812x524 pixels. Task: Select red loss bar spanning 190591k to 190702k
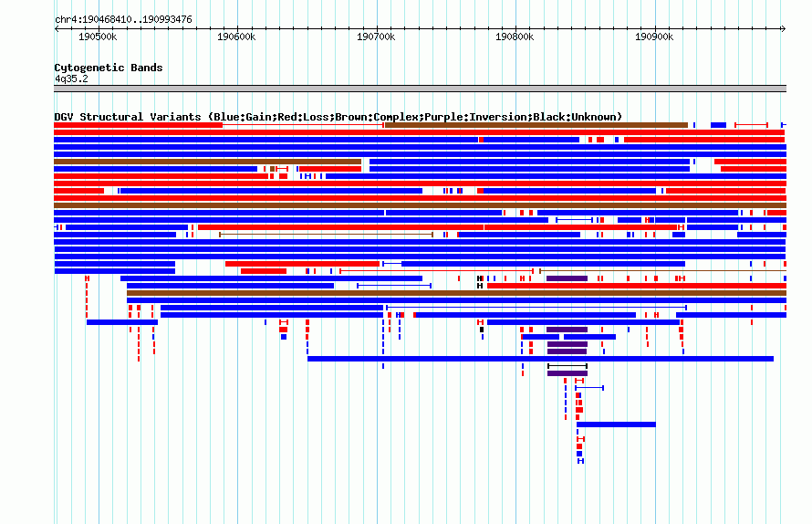302,264
